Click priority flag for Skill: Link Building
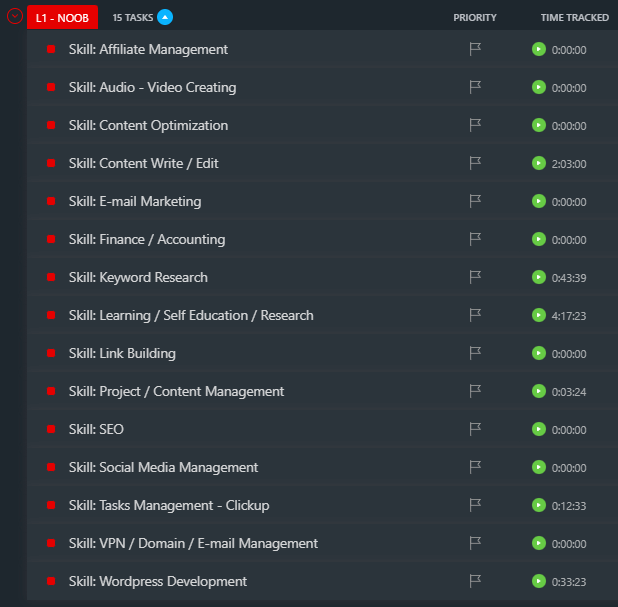The width and height of the screenshot is (618, 607). click(x=475, y=353)
